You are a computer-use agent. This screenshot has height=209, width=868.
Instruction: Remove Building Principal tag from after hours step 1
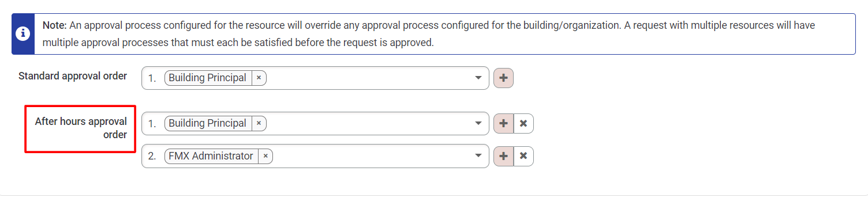259,123
